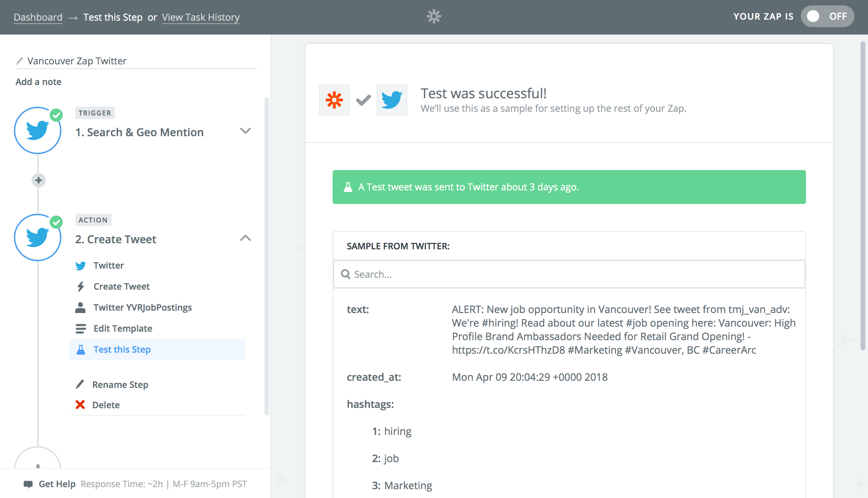Click the Search & Geo Mention title

[139, 132]
